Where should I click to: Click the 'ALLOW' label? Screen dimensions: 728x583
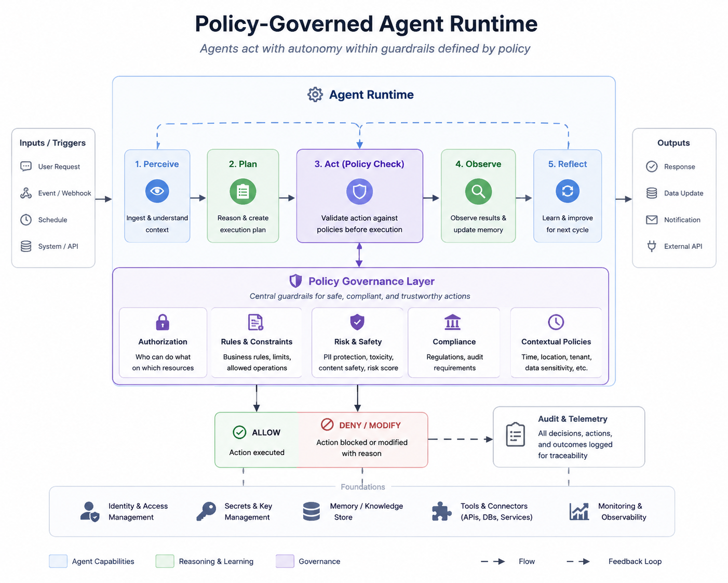266,433
